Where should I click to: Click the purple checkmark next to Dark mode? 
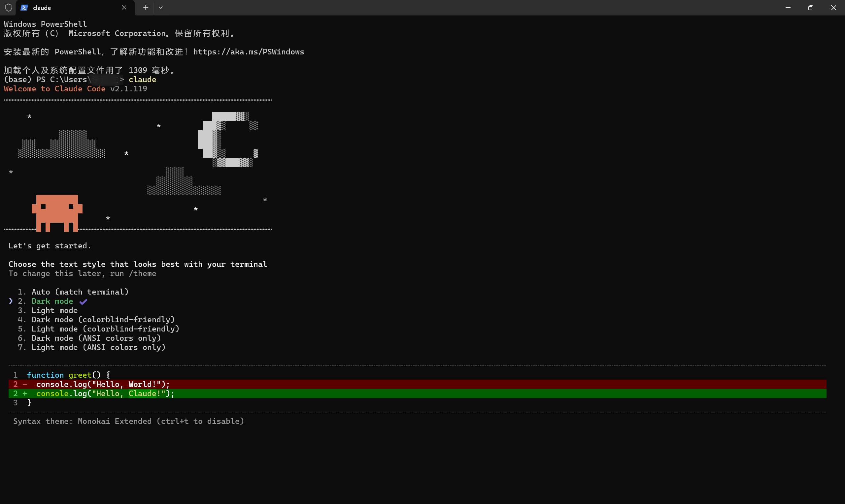[83, 301]
